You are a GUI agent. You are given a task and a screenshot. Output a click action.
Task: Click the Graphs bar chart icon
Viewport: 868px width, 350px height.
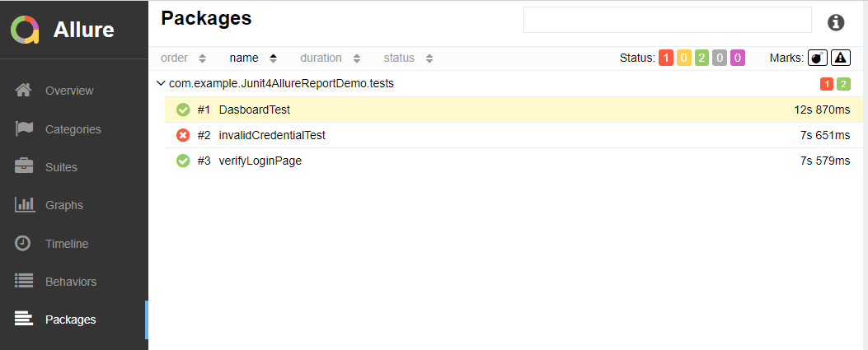pyautogui.click(x=24, y=205)
